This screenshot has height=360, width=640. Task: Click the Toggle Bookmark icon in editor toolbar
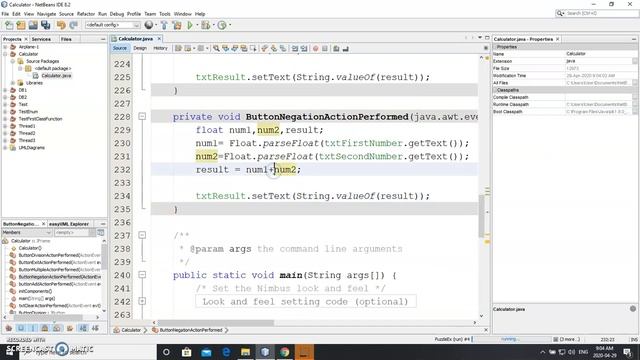pos(283,49)
